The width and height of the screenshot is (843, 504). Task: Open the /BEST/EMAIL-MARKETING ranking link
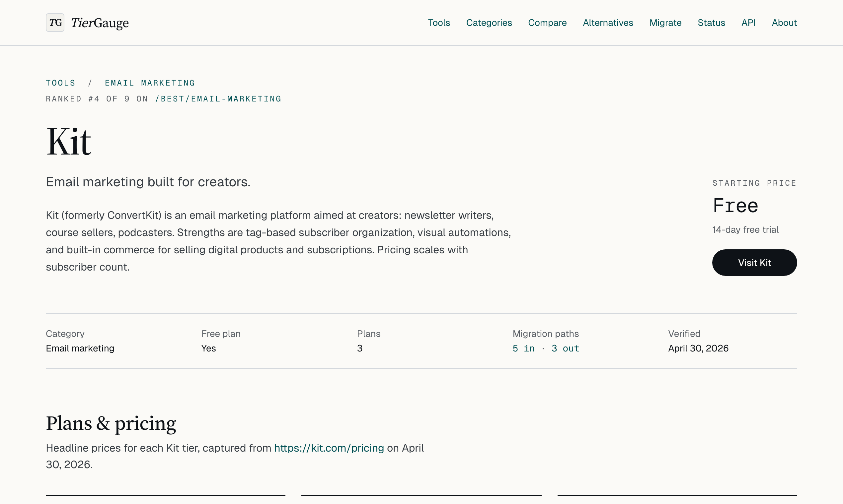click(218, 99)
